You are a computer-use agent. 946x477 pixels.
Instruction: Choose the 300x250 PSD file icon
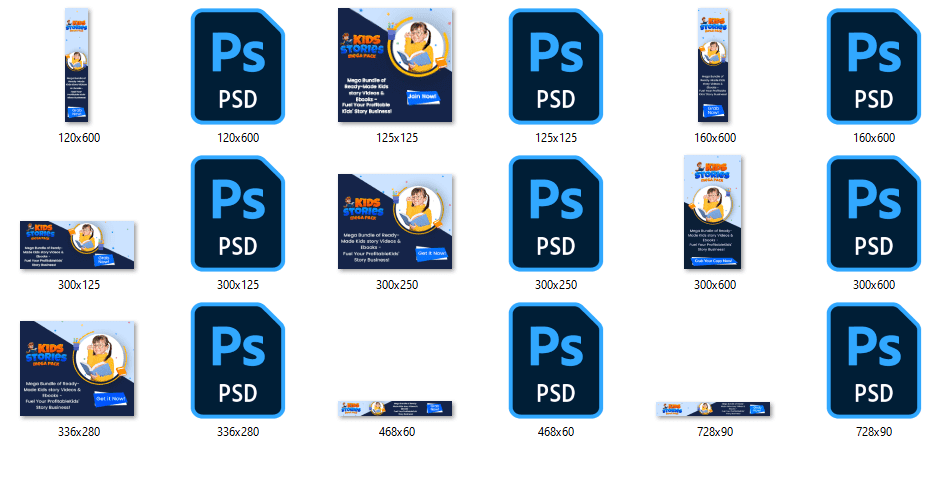coord(556,213)
